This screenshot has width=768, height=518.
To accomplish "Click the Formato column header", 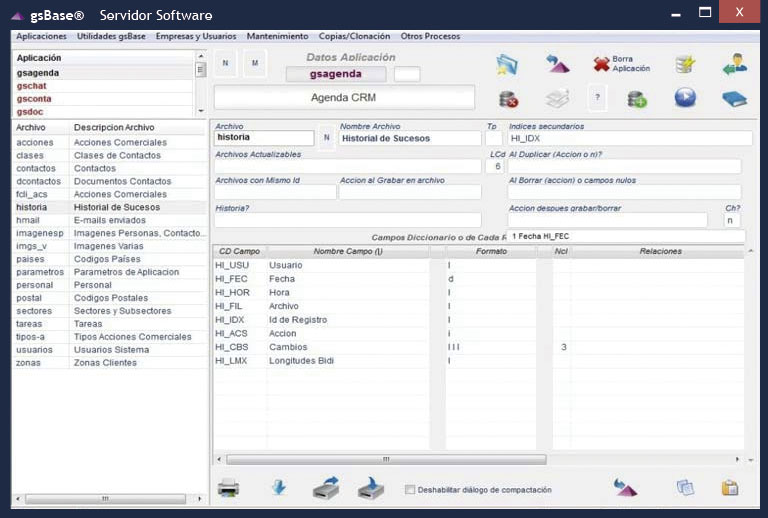I will click(491, 251).
